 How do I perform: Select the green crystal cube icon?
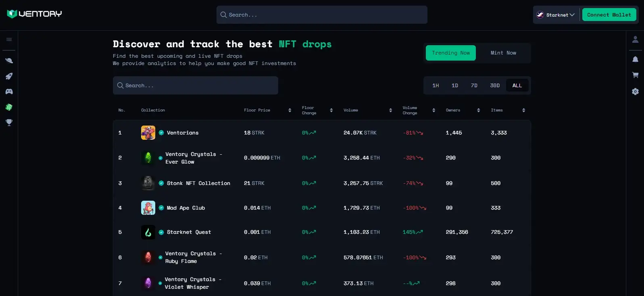[x=9, y=107]
